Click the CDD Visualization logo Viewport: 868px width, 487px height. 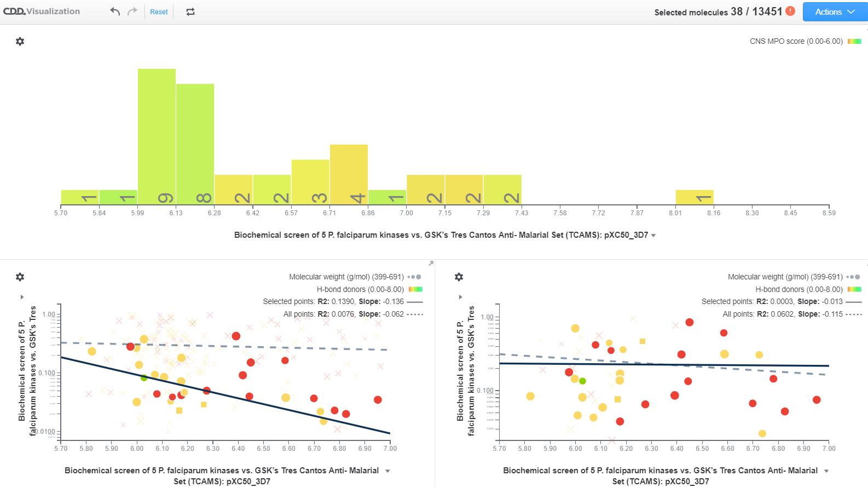point(42,11)
